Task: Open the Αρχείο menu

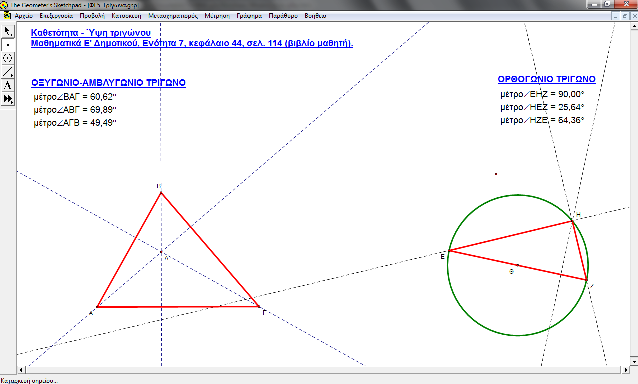Action: pos(24,16)
